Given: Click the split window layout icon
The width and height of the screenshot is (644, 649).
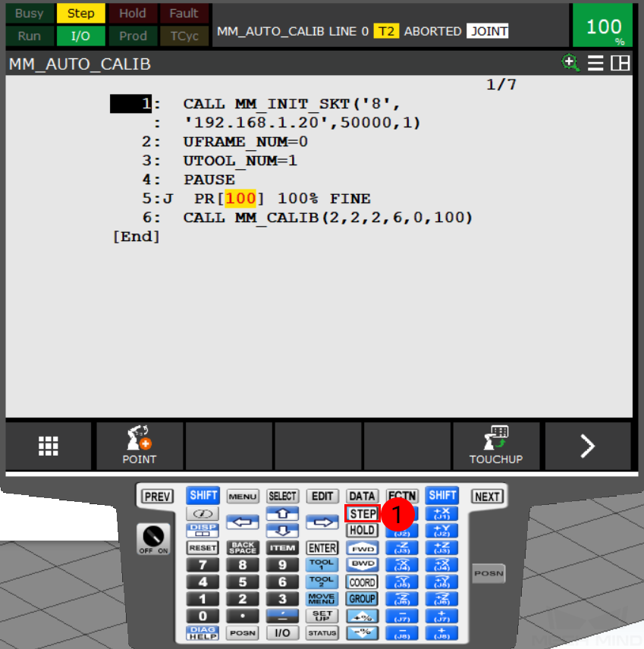Looking at the screenshot, I should pos(620,64).
